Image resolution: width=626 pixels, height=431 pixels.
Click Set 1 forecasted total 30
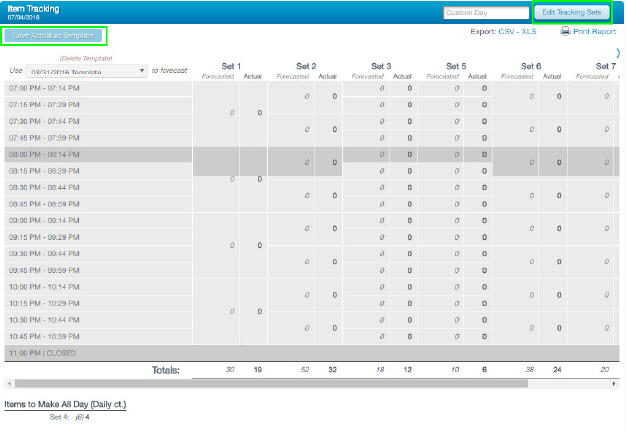(230, 370)
